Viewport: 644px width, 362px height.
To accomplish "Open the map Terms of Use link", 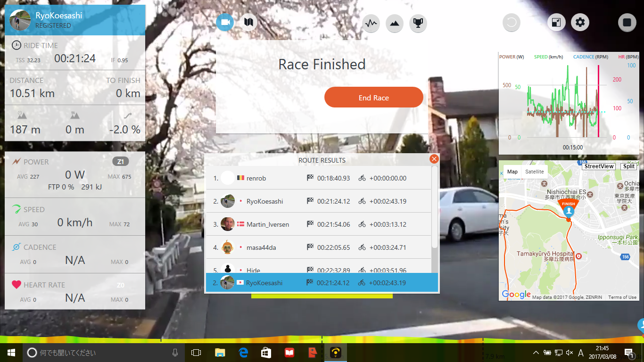I will click(x=622, y=297).
